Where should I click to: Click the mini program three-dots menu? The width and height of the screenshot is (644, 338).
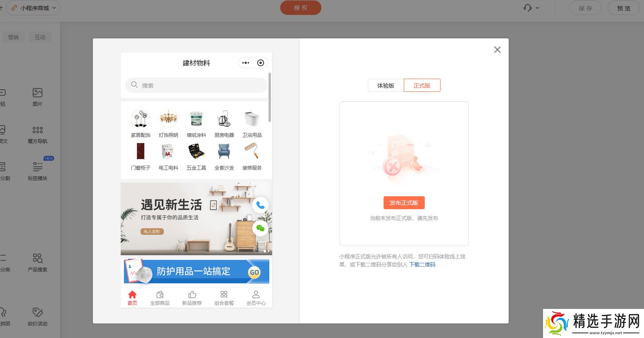click(246, 63)
